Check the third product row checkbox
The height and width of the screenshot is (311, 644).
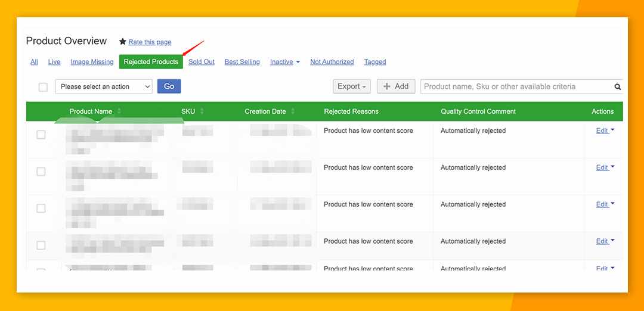(41, 209)
